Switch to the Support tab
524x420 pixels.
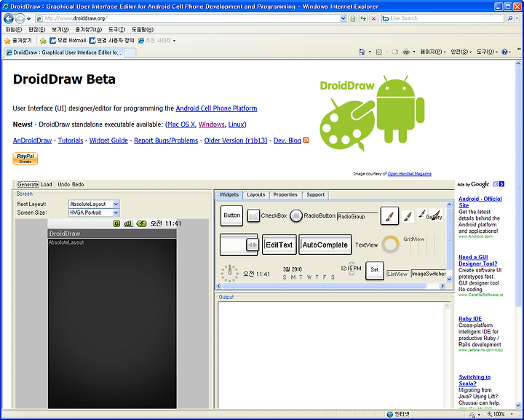[x=315, y=194]
